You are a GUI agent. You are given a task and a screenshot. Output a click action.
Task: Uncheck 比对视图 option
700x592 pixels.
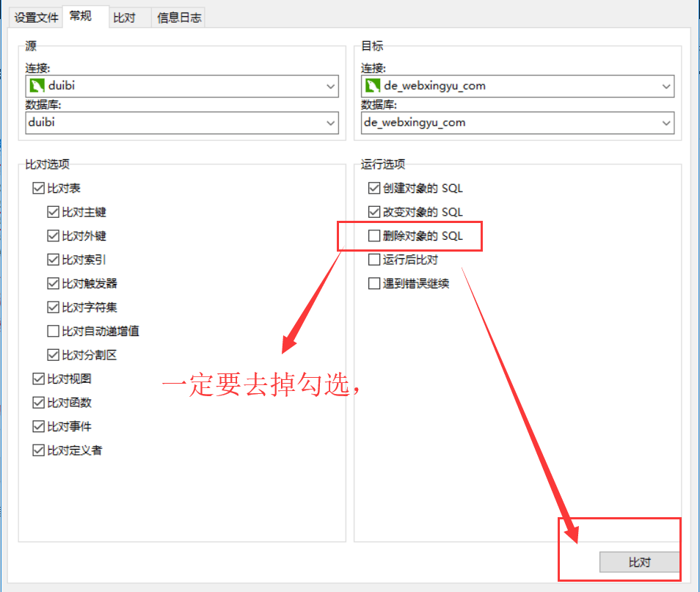coord(38,379)
